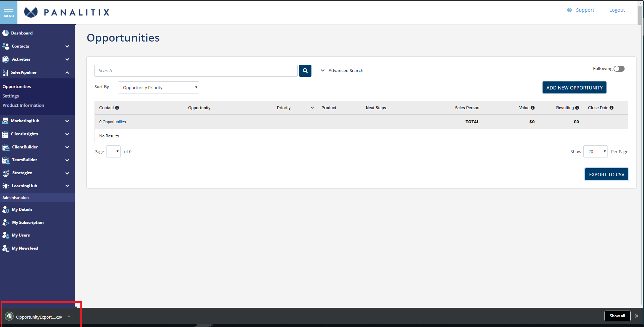Click the SalesPipeline bar chart icon

click(x=5, y=72)
